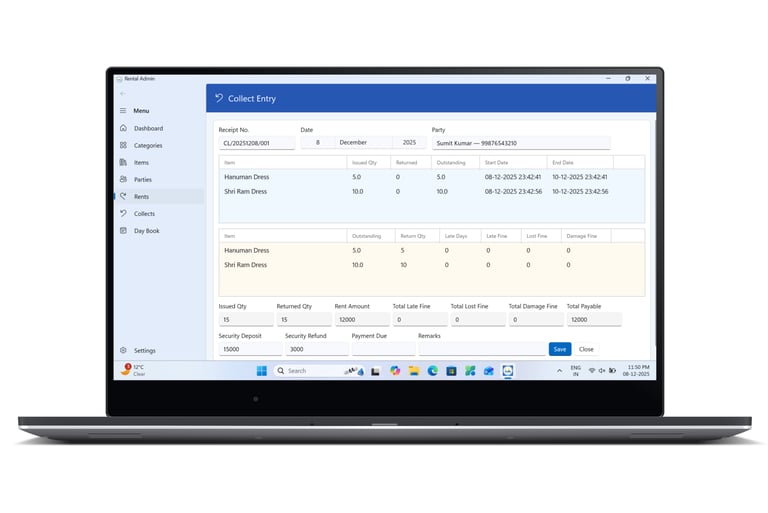Select Rents in the sidebar
768x513 pixels.
[x=141, y=196]
